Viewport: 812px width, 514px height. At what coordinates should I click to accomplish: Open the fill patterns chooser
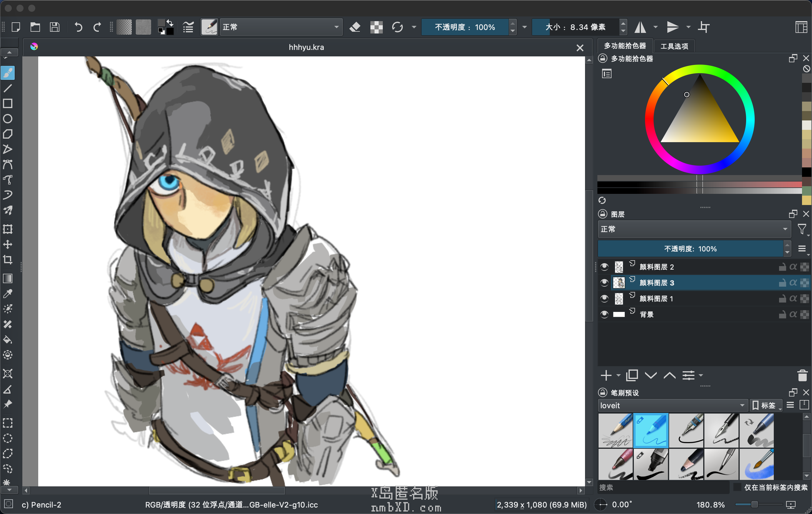click(143, 27)
